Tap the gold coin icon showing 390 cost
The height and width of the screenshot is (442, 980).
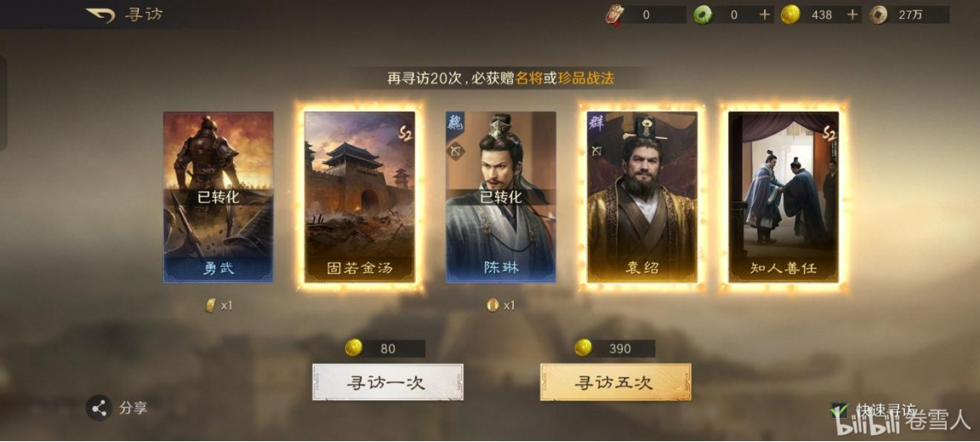pos(584,348)
